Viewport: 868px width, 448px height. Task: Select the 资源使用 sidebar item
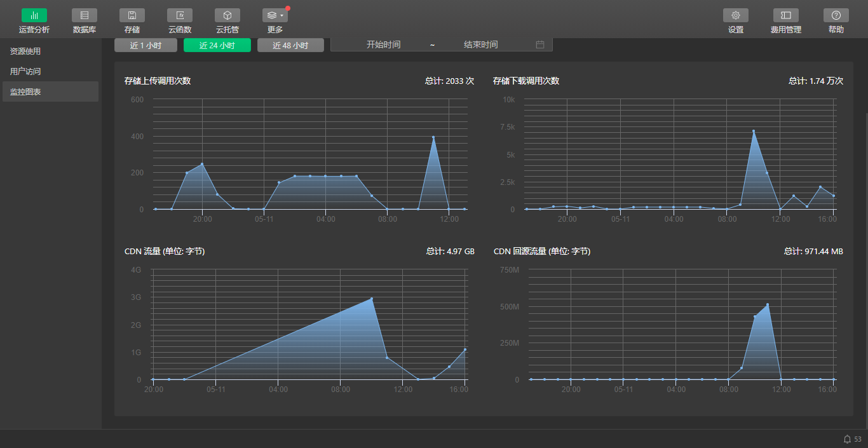(x=50, y=51)
